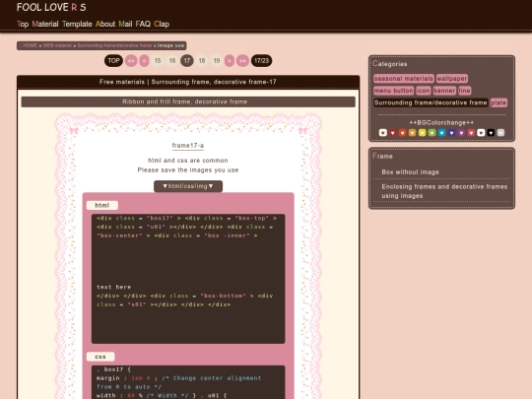This screenshot has height=399, width=532.
Task: Open Surrounding frame/decorative frame breadcrumb link
Action: coord(114,45)
